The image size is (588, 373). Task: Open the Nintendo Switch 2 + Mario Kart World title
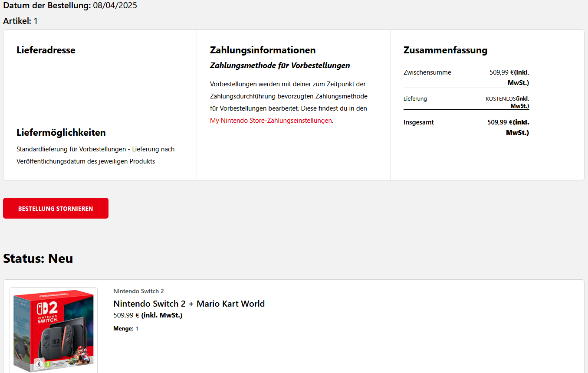coord(189,304)
